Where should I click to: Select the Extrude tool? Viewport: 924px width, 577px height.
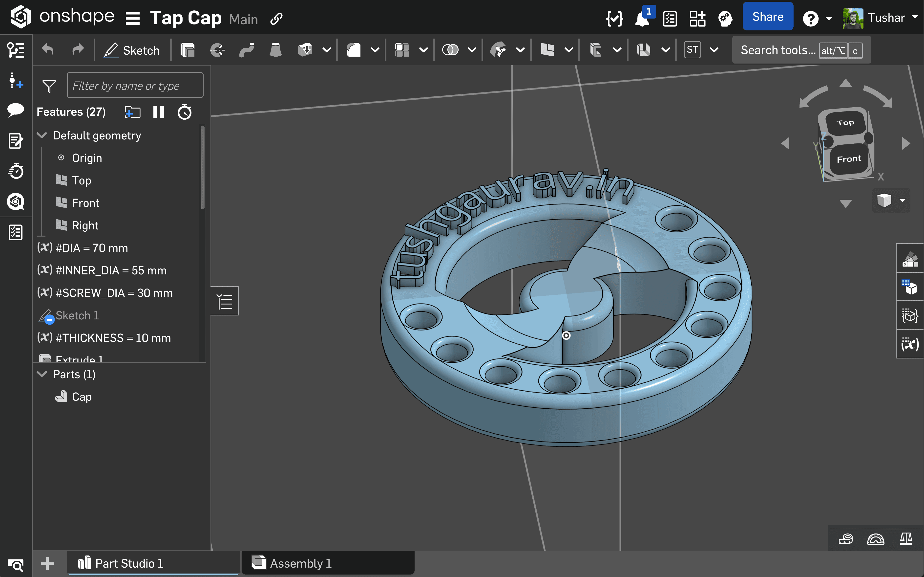(188, 50)
